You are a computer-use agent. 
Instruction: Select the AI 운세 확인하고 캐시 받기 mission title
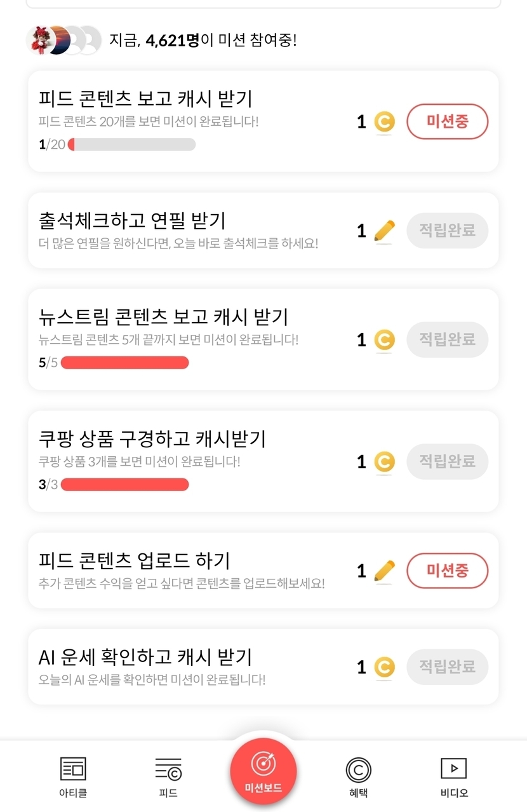(x=145, y=656)
